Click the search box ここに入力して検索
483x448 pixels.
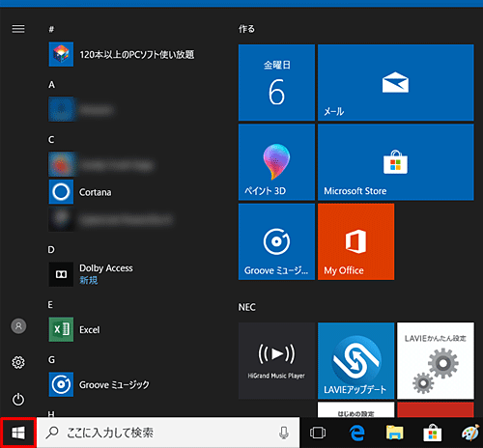click(x=168, y=433)
